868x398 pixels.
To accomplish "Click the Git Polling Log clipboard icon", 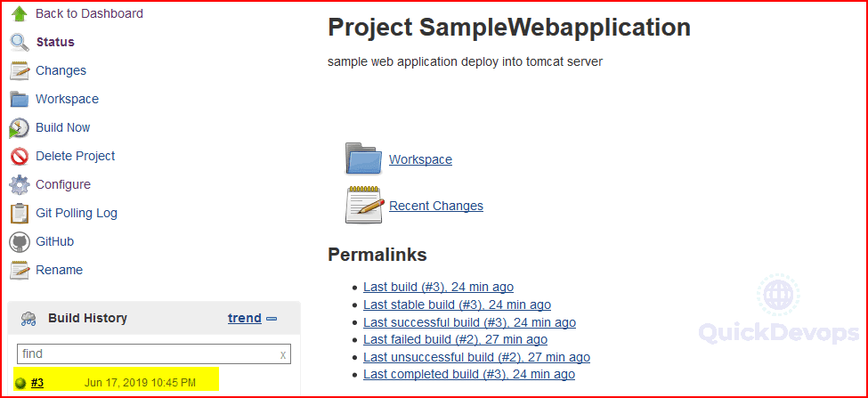I will pyautogui.click(x=20, y=213).
